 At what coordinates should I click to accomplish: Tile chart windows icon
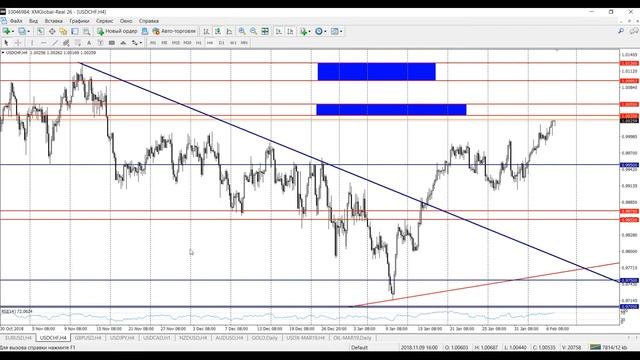click(265, 31)
